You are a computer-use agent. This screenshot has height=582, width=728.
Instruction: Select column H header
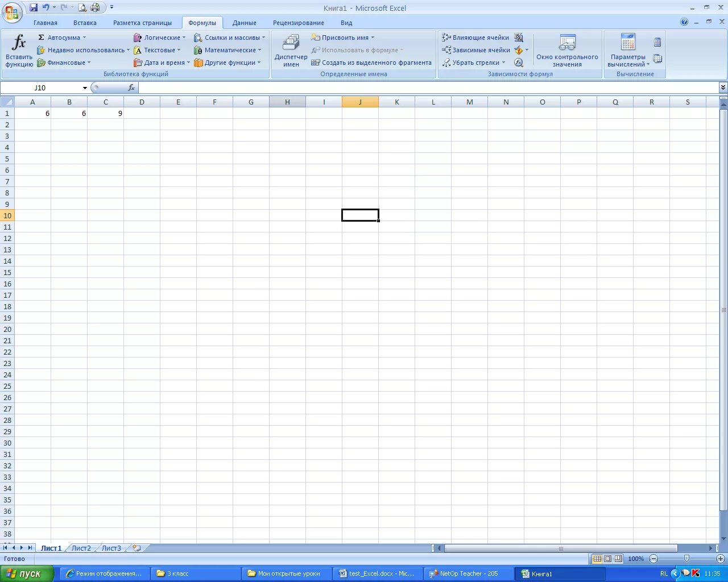pyautogui.click(x=287, y=102)
